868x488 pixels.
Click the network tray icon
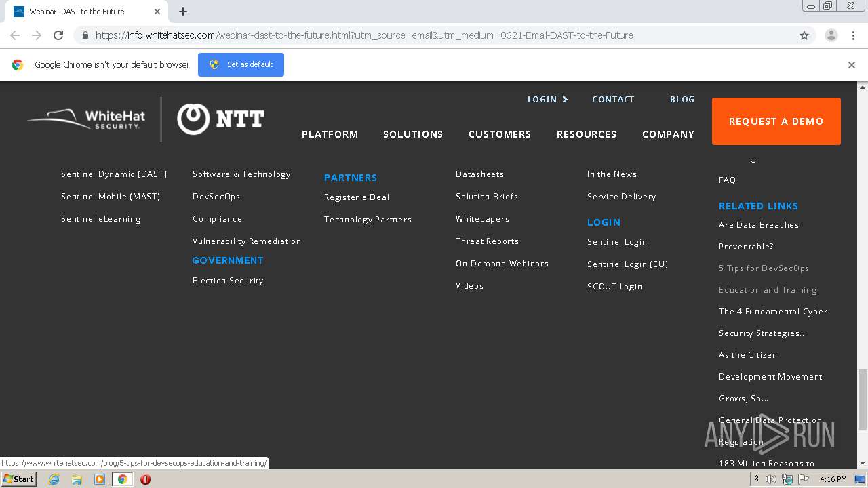787,479
